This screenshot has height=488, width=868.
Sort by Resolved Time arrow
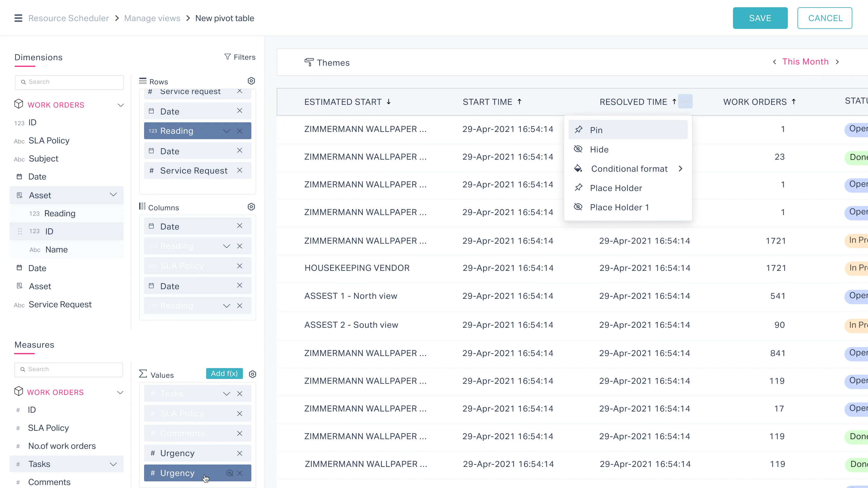click(x=674, y=102)
